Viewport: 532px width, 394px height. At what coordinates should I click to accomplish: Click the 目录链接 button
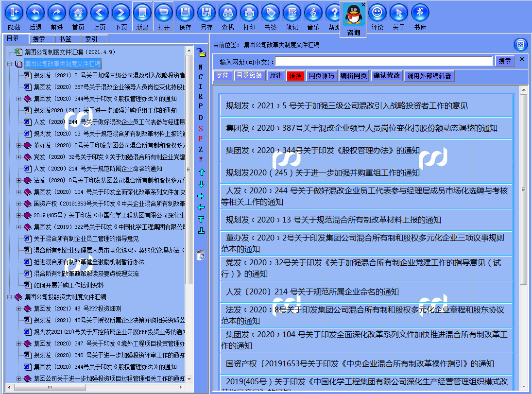tap(249, 75)
